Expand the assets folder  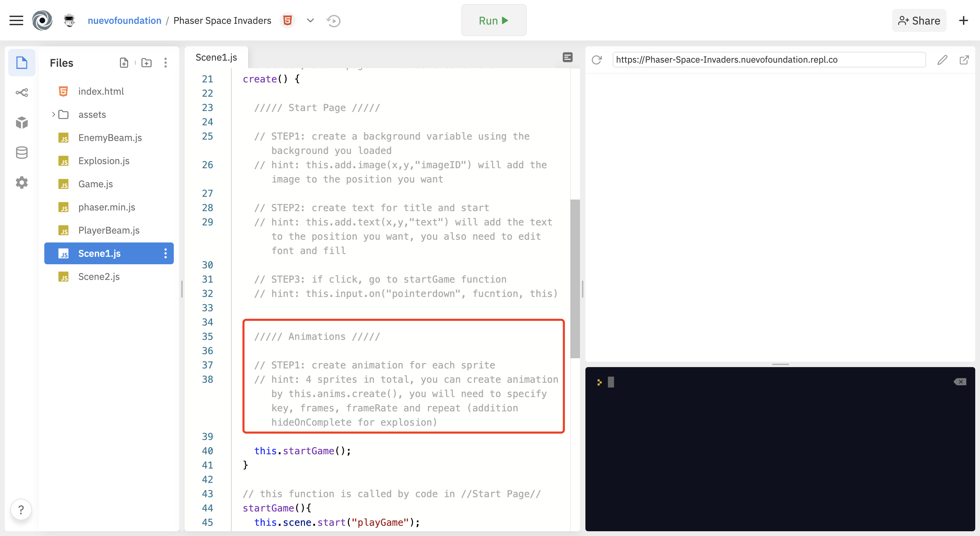point(53,114)
